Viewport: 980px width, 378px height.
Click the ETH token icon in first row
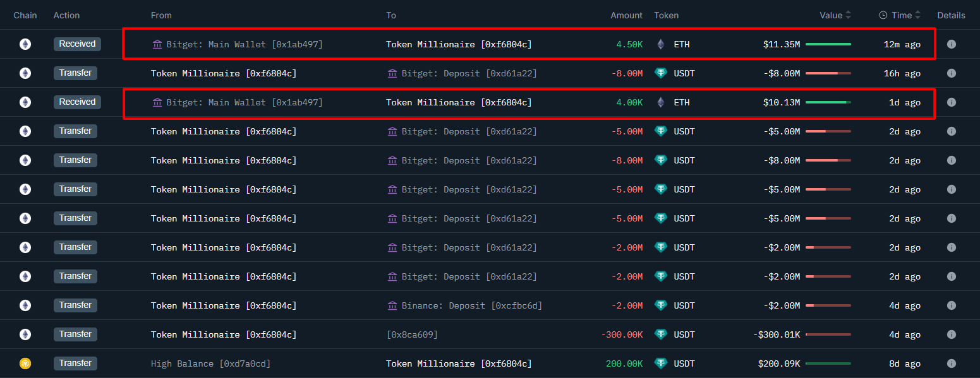661,44
